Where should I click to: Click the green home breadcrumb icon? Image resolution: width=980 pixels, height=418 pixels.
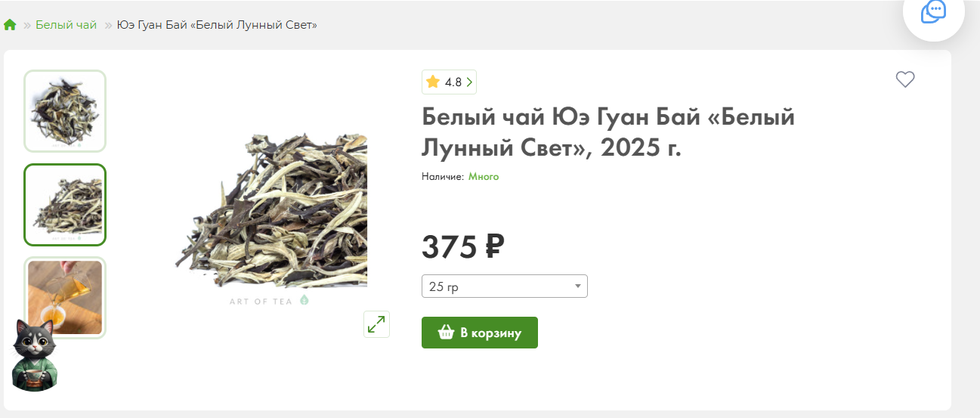(x=10, y=25)
